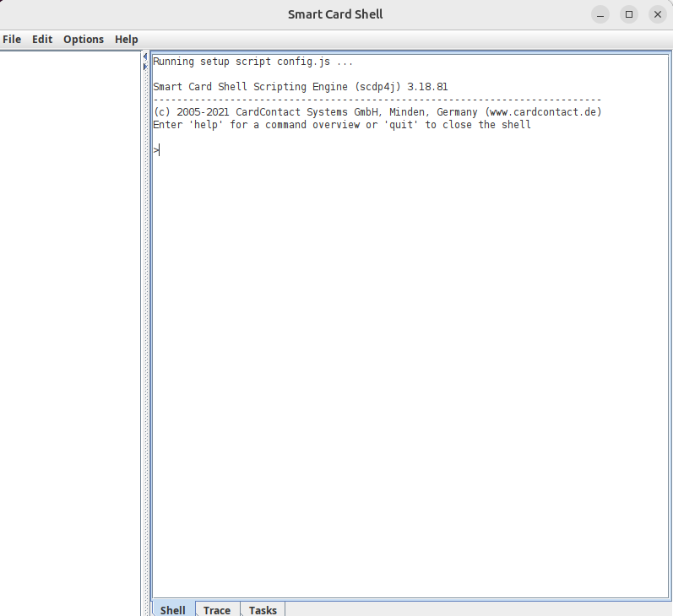Click the "Enter 'help'" instruction line

click(341, 125)
